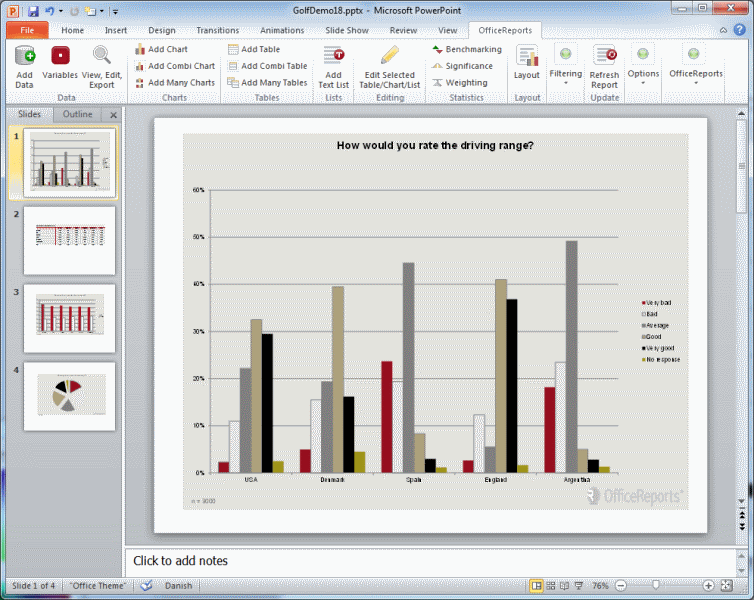
Task: Click the Save icon in quick access toolbar
Action: pyautogui.click(x=33, y=11)
